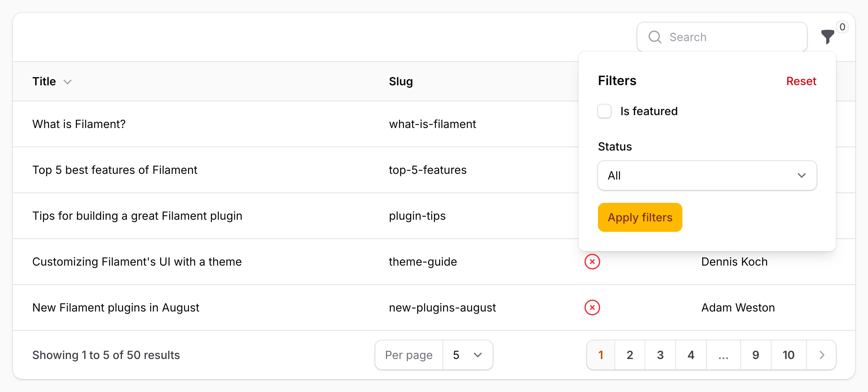Image resolution: width=868 pixels, height=392 pixels.
Task: Open page 9 in pagination
Action: [x=755, y=355]
